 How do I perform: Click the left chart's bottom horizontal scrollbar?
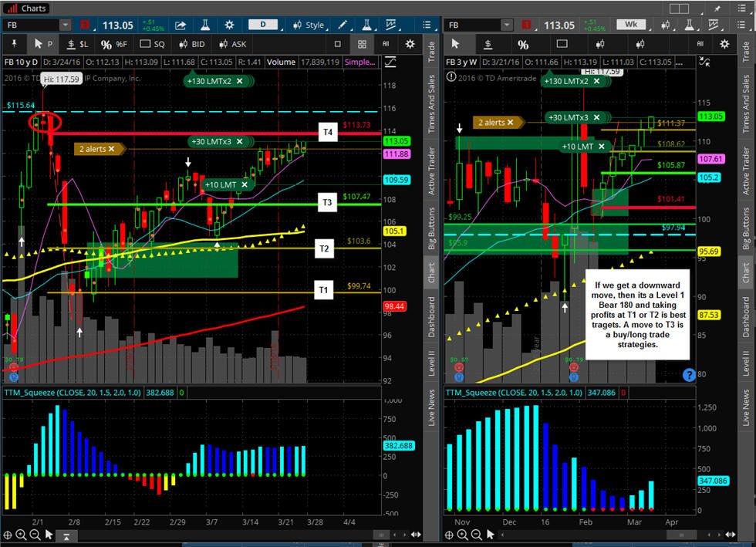381,535
